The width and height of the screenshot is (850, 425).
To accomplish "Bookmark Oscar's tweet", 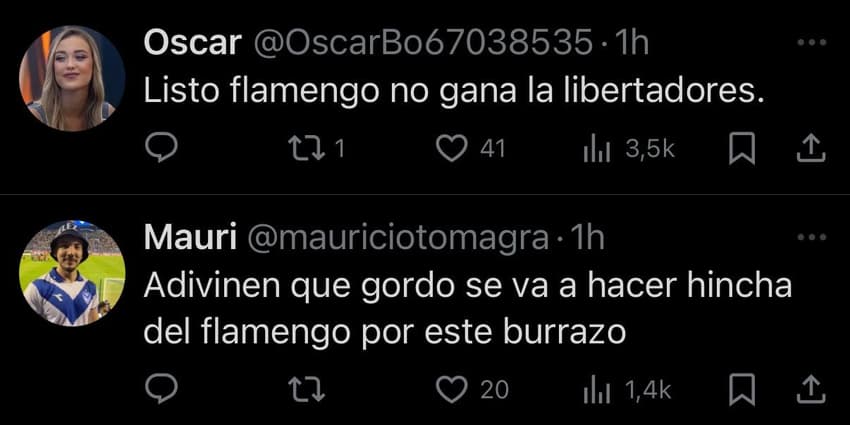I will tap(742, 149).
